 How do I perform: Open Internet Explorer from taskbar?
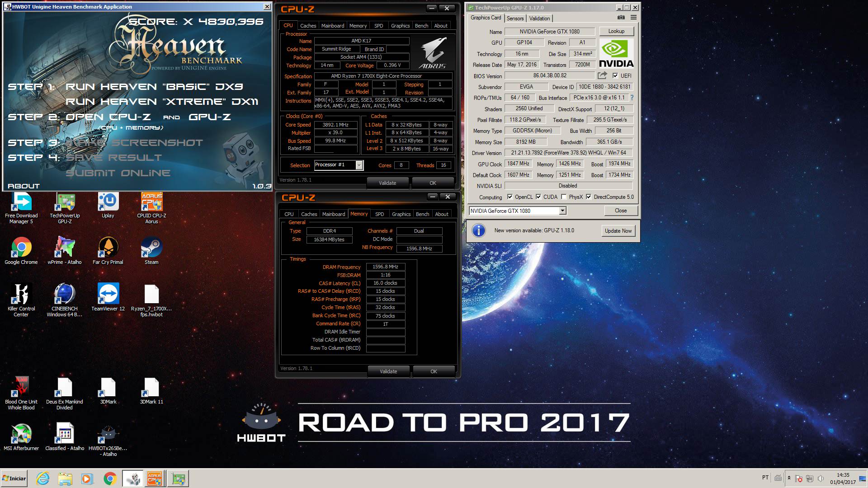[x=43, y=479]
